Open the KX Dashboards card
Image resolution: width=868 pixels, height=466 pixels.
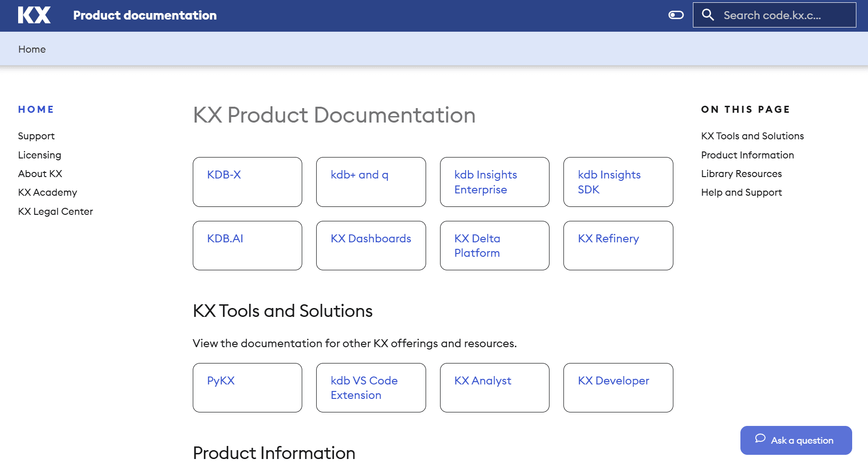371,246
